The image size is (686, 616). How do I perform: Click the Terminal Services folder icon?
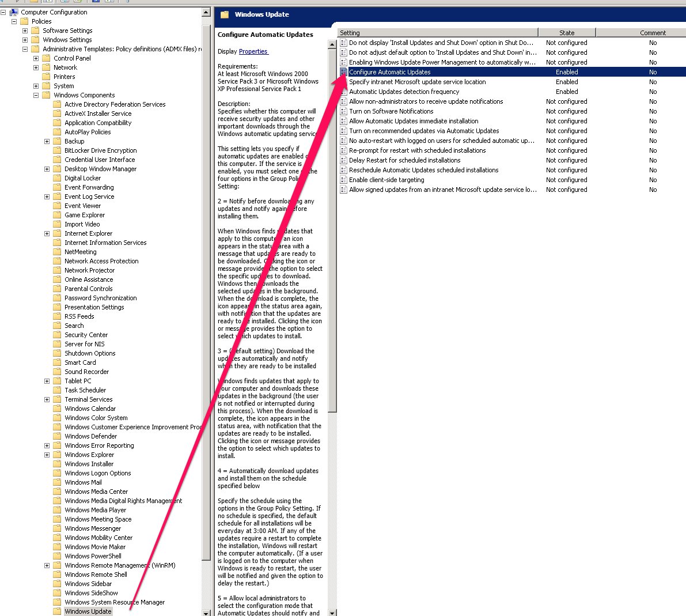(58, 400)
